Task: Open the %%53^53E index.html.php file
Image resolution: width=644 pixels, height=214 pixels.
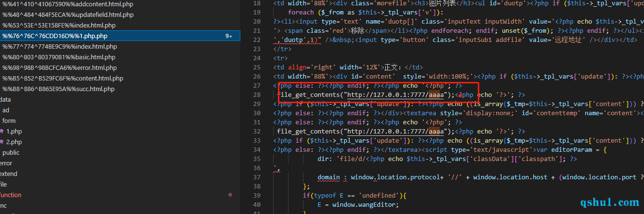Action: pyautogui.click(x=59, y=25)
